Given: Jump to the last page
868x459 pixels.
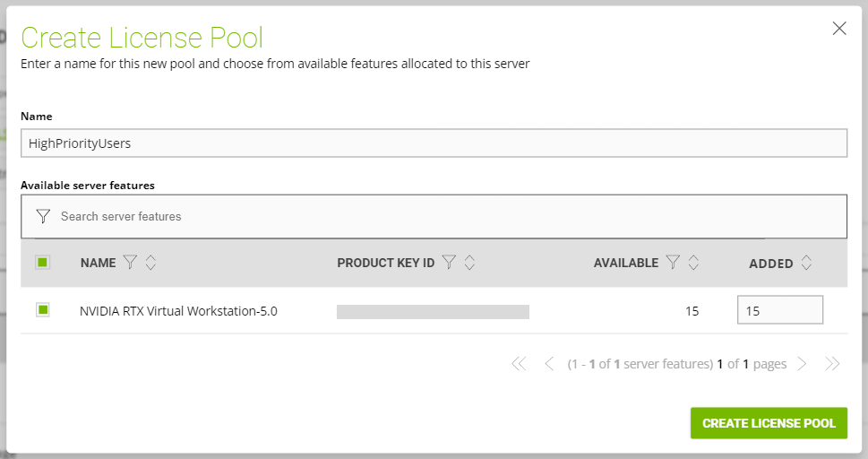Looking at the screenshot, I should [x=832, y=364].
